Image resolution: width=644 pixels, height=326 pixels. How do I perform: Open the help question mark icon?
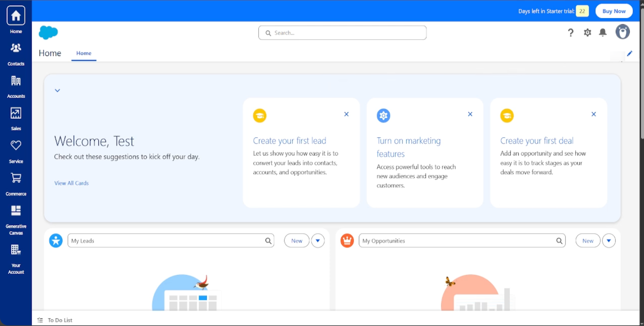click(571, 32)
